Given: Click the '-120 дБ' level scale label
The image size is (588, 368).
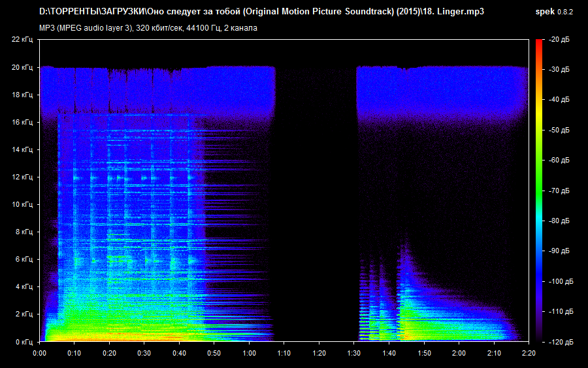Looking at the screenshot, I should tap(561, 342).
